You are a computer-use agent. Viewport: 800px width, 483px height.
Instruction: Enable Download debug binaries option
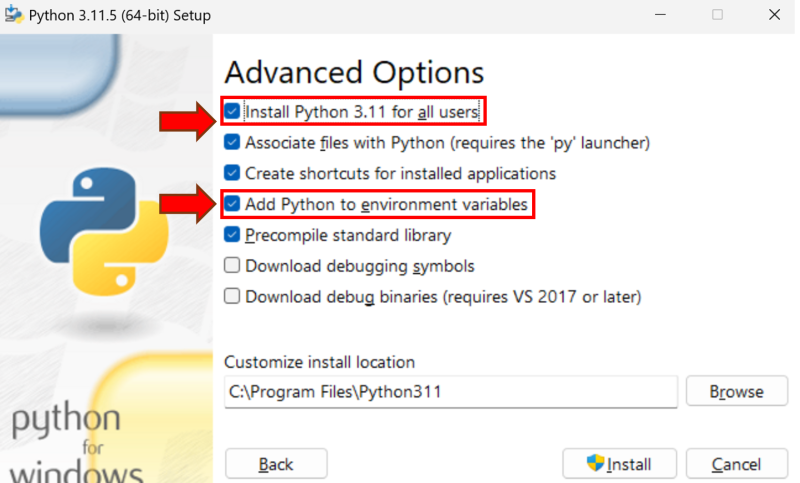(232, 296)
